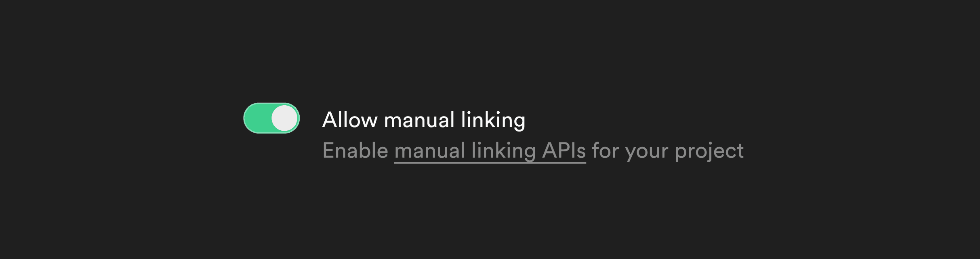Click the word "Allow" in the title
The height and width of the screenshot is (259, 980).
point(350,120)
